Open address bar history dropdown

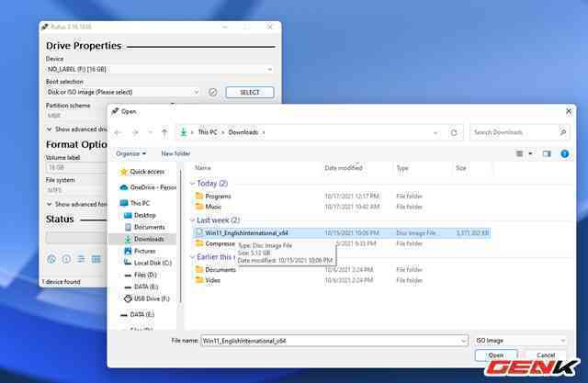click(435, 132)
